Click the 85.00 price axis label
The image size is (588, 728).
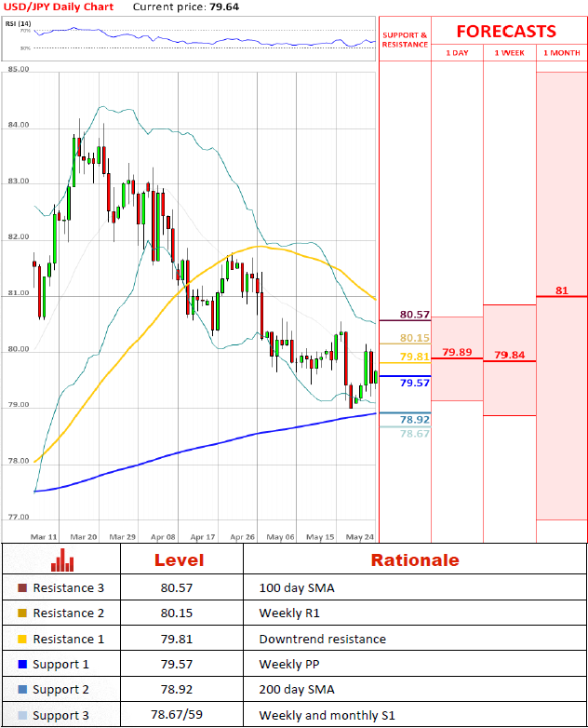point(19,69)
